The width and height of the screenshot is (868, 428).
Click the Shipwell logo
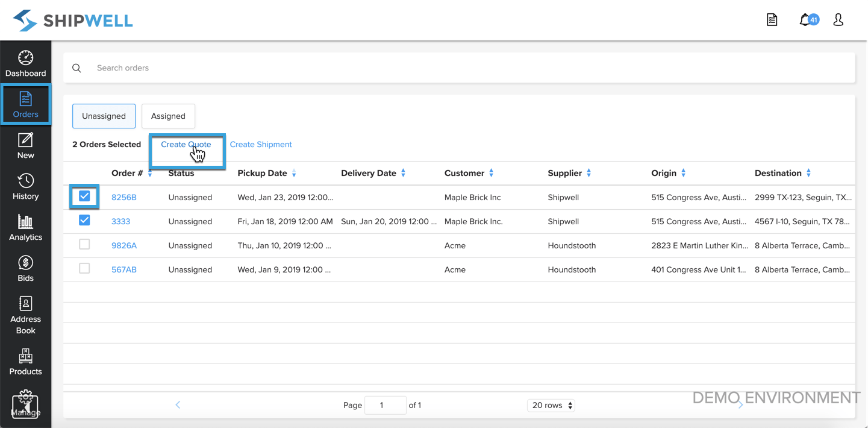click(73, 20)
